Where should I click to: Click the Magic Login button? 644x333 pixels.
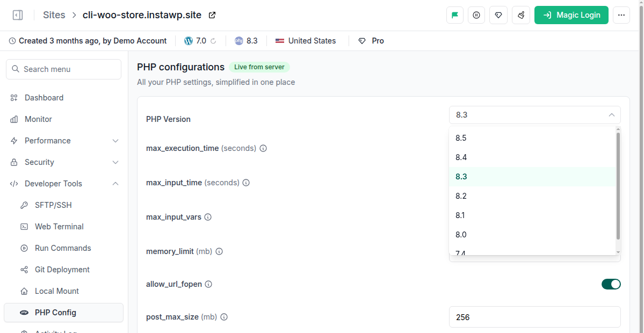pos(571,15)
